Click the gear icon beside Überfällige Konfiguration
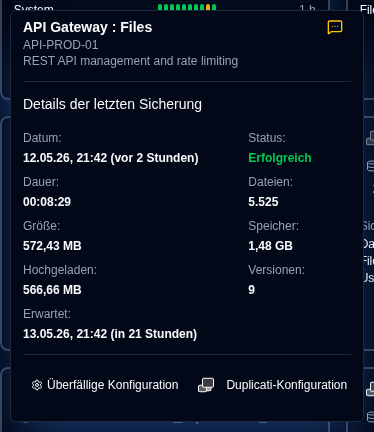 pos(37,385)
